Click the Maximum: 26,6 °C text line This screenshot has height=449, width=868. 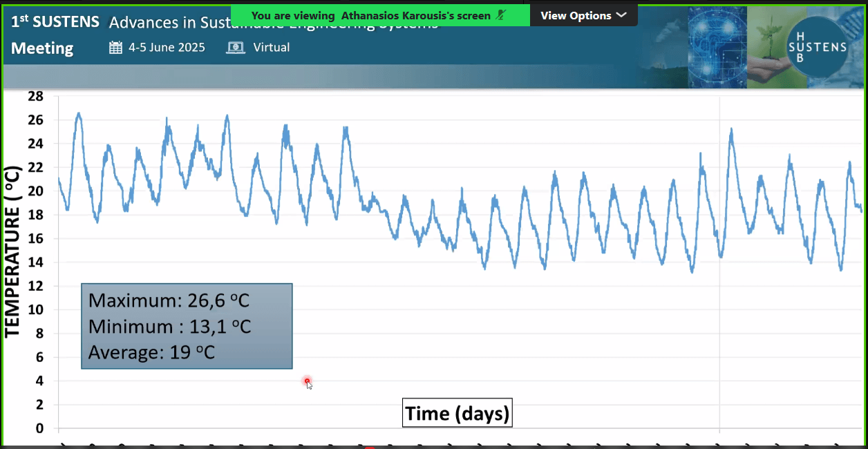tap(169, 301)
